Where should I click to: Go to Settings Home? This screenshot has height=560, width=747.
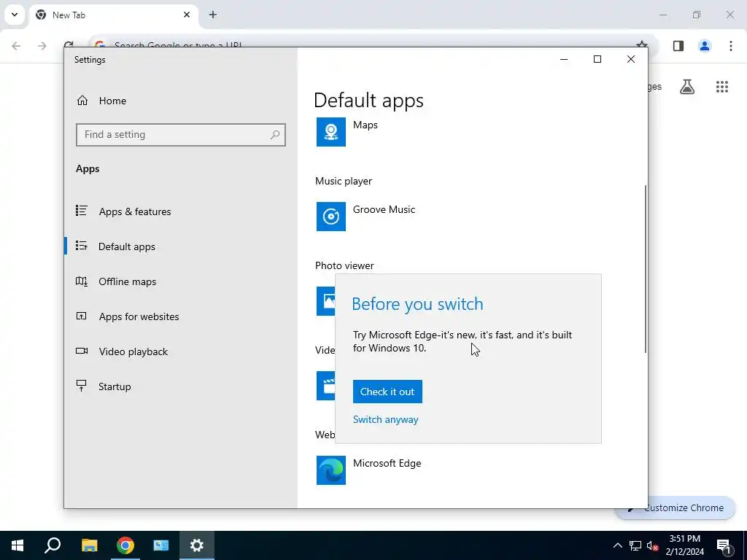tap(101, 101)
